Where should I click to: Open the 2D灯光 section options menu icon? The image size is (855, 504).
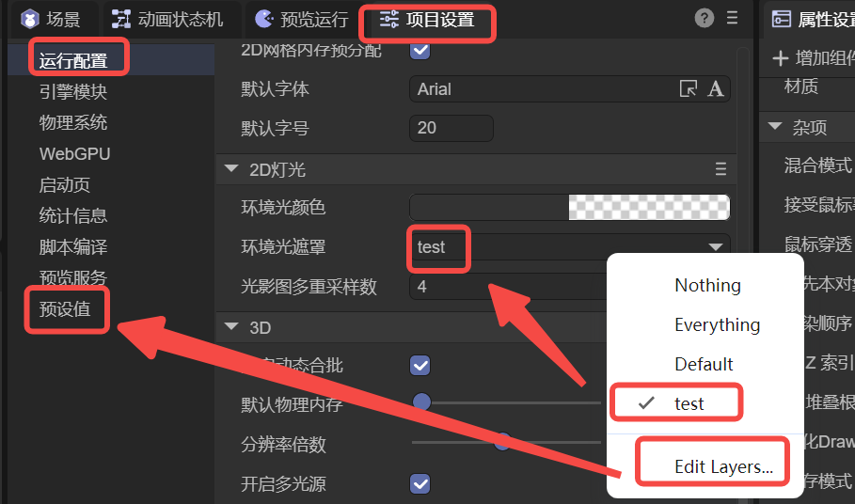pos(720,169)
